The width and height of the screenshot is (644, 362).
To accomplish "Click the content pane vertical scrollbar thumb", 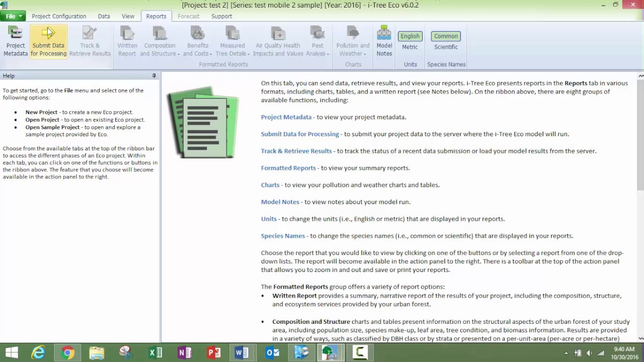I will click(x=640, y=135).
